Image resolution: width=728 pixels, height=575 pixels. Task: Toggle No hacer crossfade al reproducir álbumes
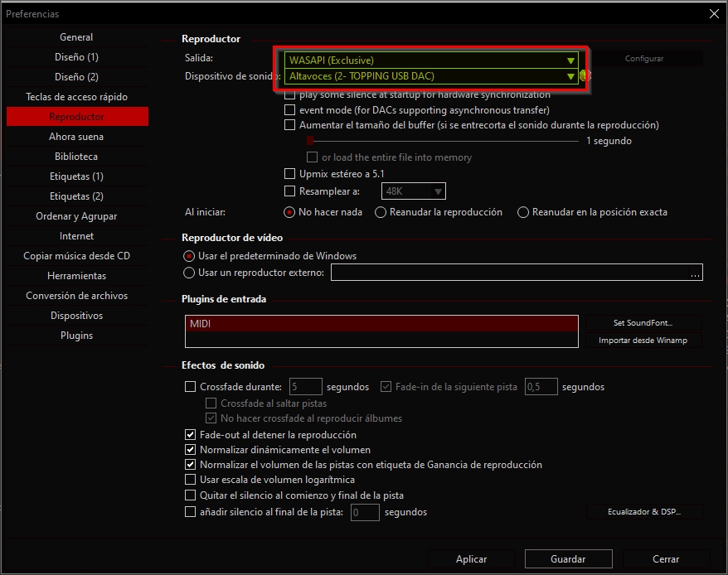pos(211,418)
